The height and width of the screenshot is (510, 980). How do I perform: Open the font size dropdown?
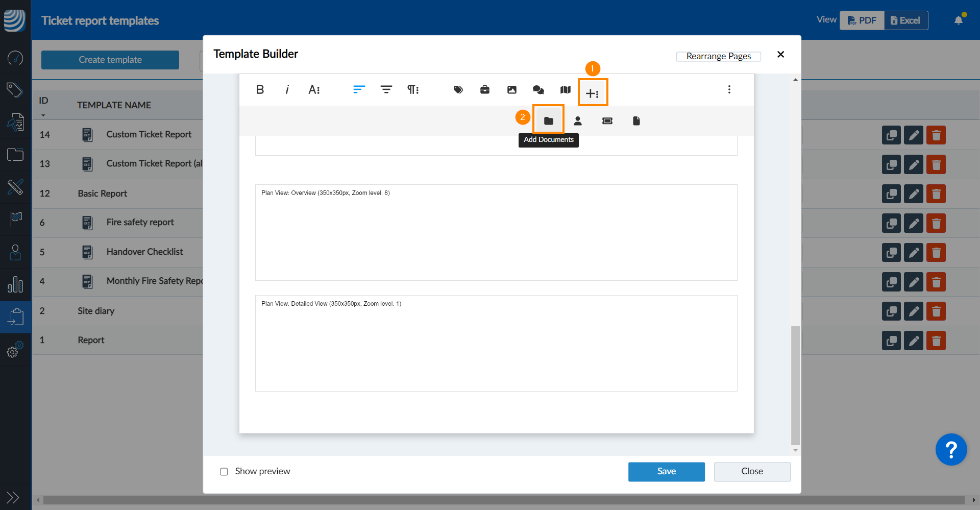[x=314, y=90]
